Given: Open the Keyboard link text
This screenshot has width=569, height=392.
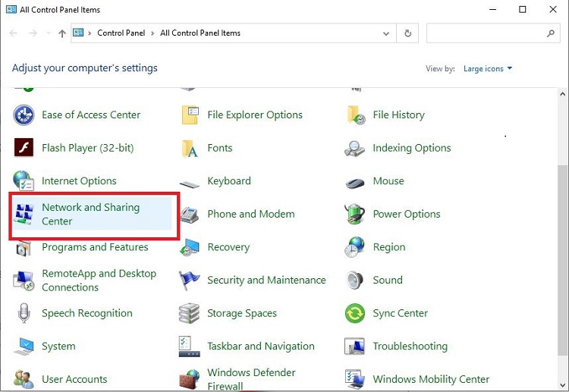Looking at the screenshot, I should pos(229,181).
